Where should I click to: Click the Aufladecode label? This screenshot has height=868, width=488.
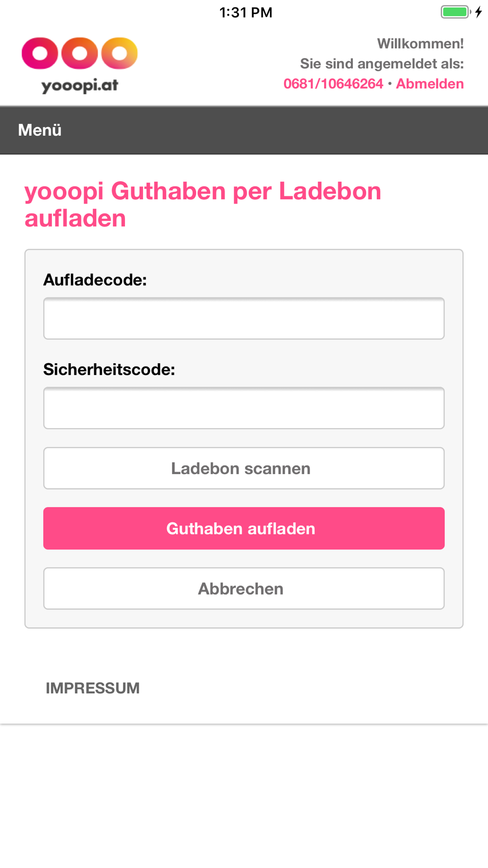pos(95,280)
